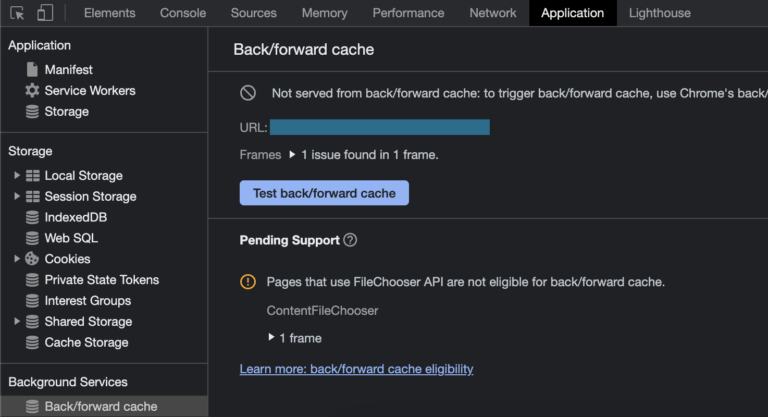
Task: Expand the '1 frame' disclosure triangle
Action: 271,338
